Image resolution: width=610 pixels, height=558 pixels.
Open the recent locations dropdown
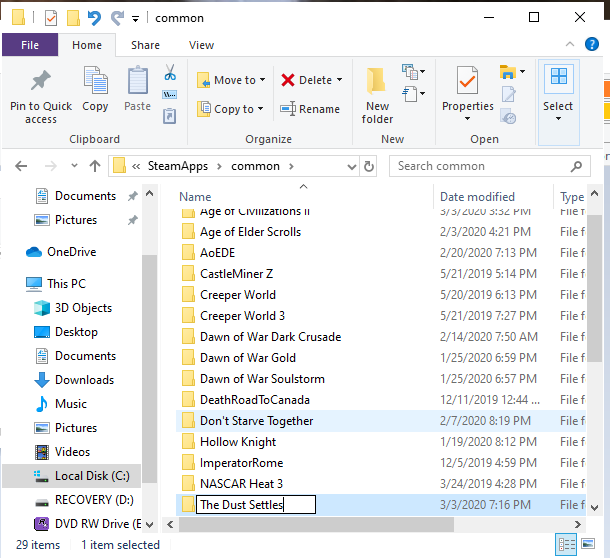tap(74, 166)
